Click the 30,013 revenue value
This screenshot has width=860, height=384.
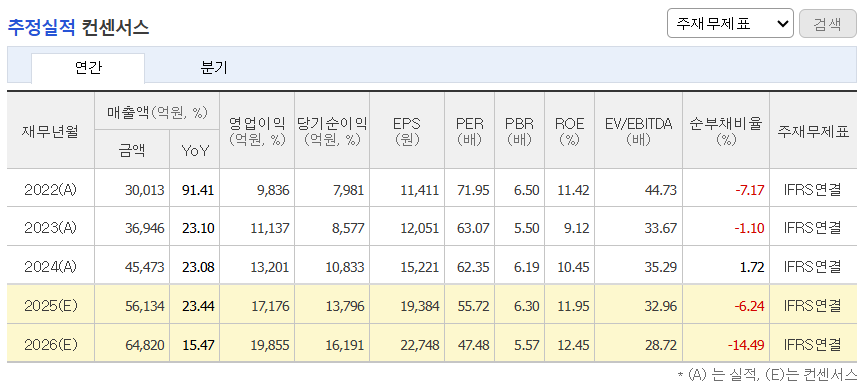coord(145,190)
